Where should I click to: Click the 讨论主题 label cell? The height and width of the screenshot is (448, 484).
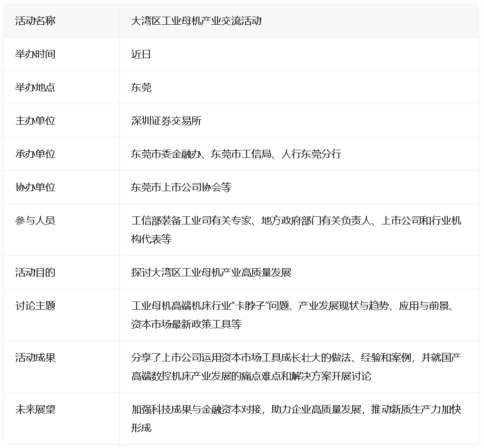(35, 306)
